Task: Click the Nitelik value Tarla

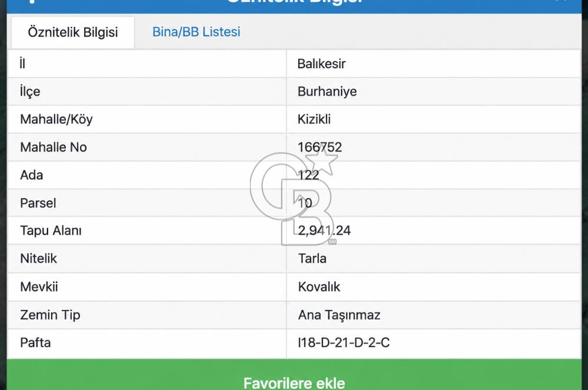Action: click(312, 258)
